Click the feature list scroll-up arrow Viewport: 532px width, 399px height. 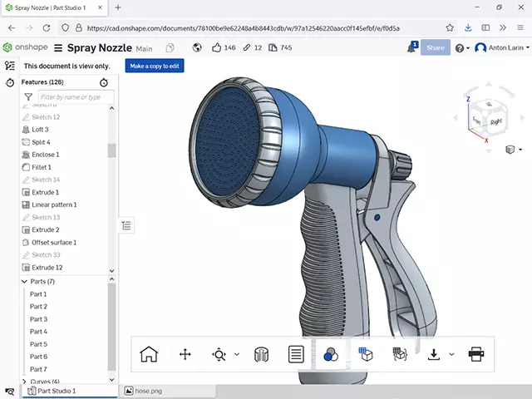pyautogui.click(x=112, y=108)
